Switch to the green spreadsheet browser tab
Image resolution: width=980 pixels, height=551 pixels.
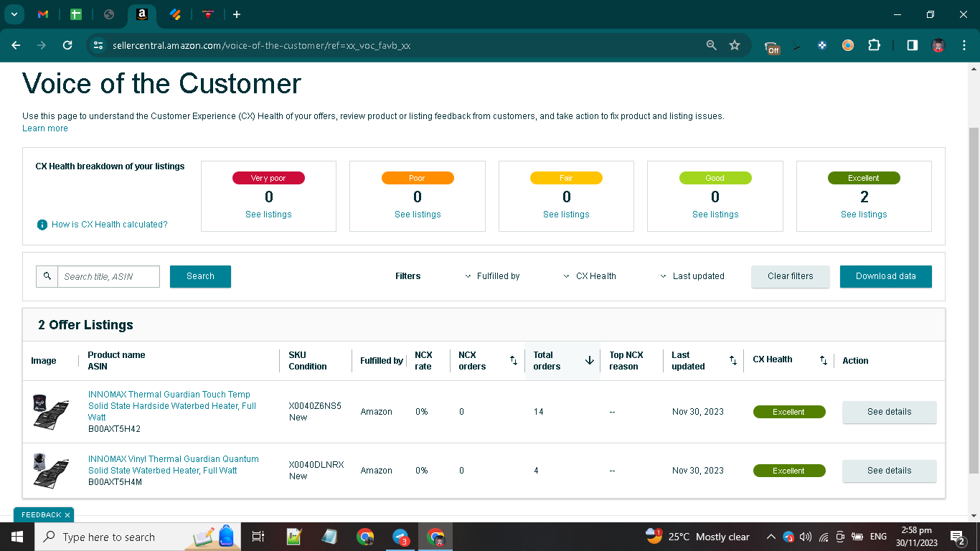[76, 14]
